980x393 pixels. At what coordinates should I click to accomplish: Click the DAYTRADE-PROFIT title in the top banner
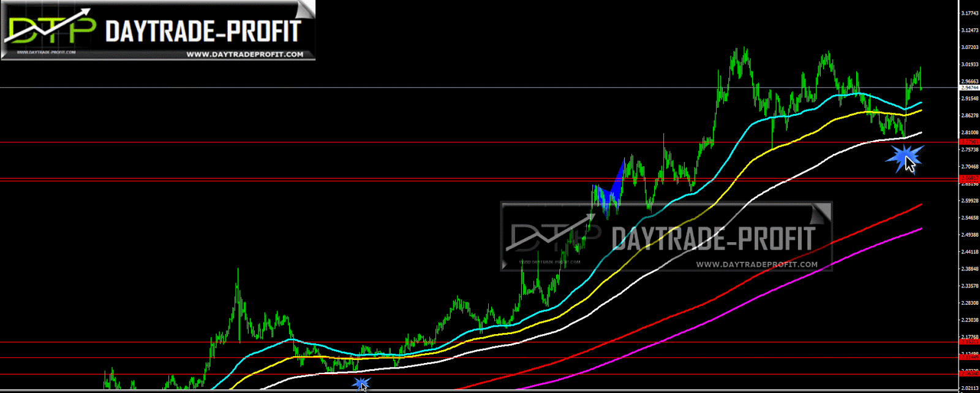[204, 31]
